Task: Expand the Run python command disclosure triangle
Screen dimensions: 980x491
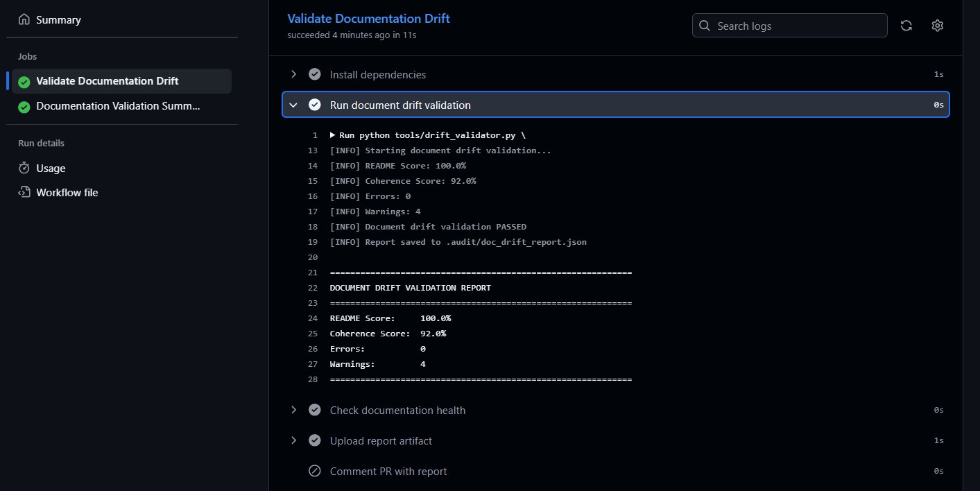Action: click(333, 135)
